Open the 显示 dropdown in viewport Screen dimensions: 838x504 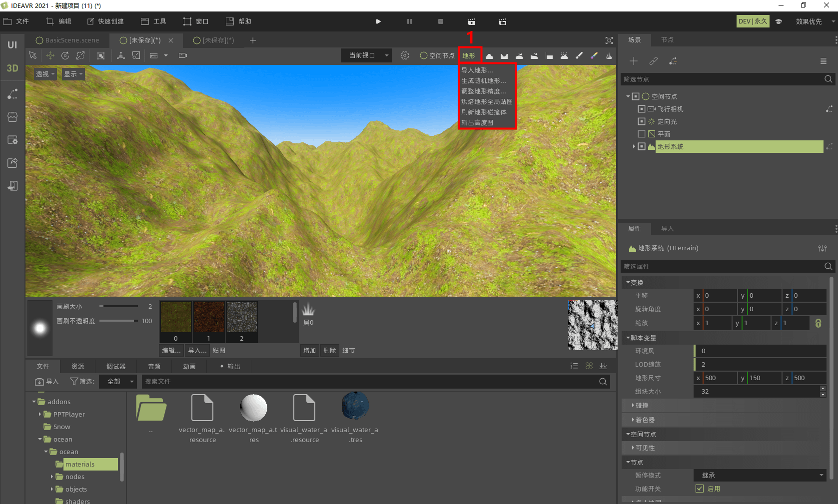coord(73,74)
